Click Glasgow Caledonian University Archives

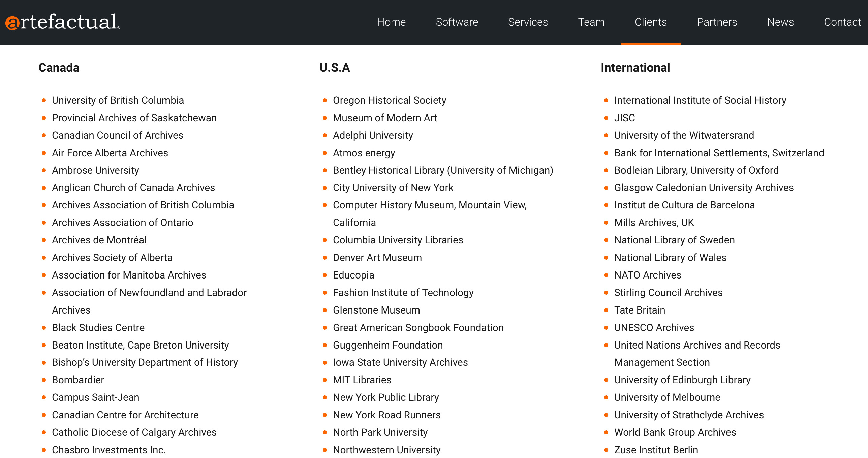704,188
